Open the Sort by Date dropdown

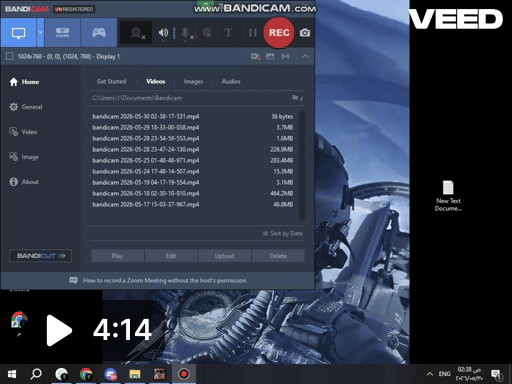point(283,234)
